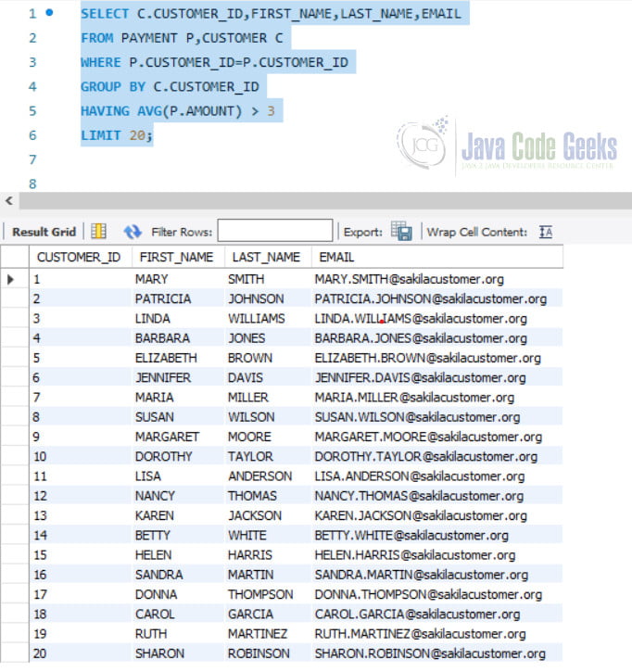Click the email MARY.SMITH@sakilacustomer.org
This screenshot has width=632, height=672.
(410, 279)
